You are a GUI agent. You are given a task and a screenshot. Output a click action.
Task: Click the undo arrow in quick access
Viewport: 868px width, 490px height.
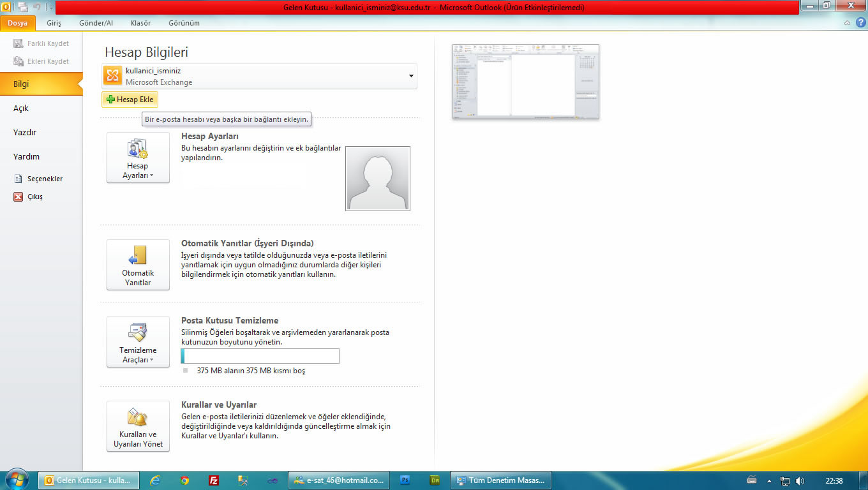[x=37, y=7]
